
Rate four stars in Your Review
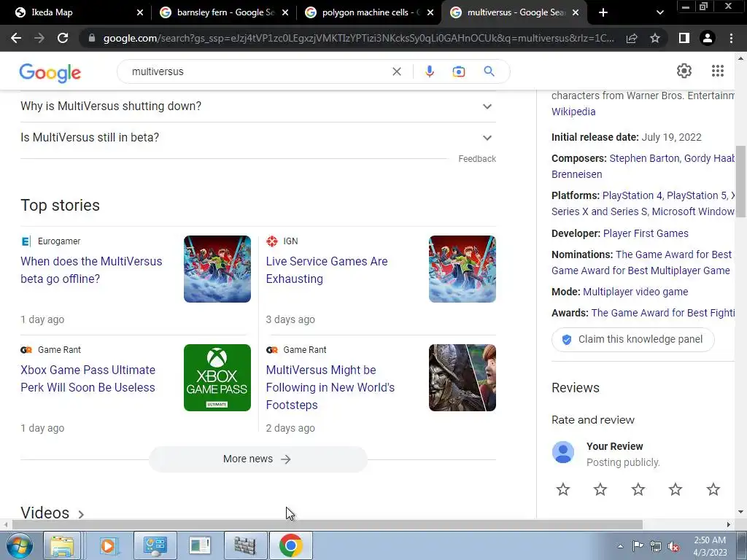pyautogui.click(x=676, y=489)
